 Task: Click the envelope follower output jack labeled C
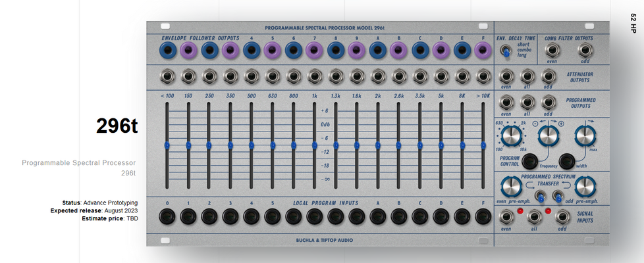tap(420, 51)
